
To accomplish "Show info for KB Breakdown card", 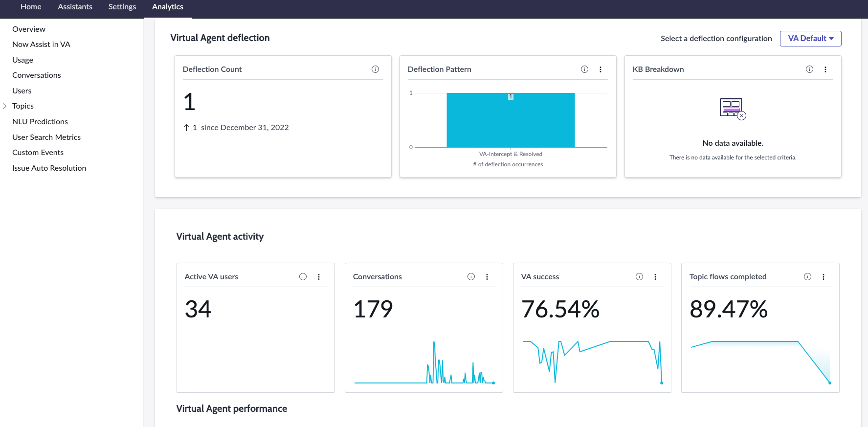I will (809, 69).
